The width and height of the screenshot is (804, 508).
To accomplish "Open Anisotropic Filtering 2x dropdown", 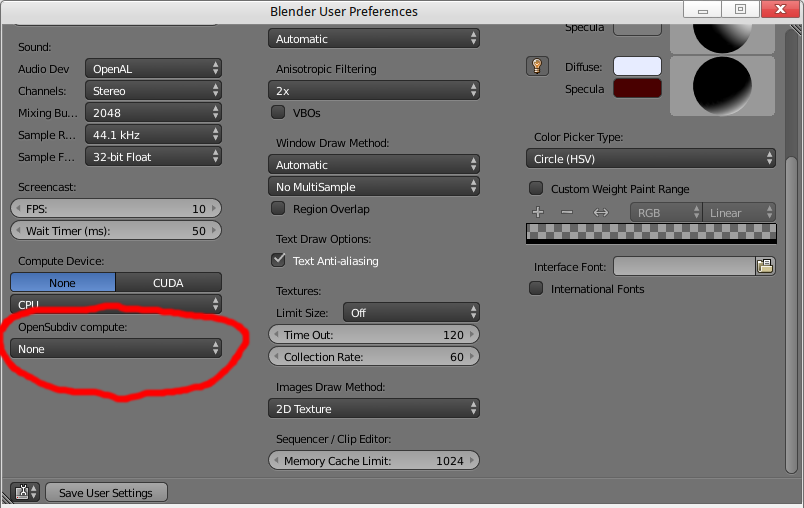I will pos(374,91).
